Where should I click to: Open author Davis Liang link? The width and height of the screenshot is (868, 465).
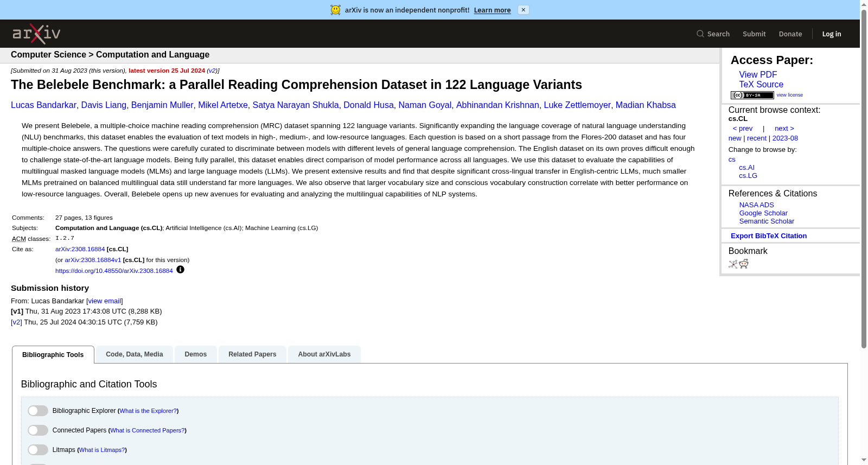click(x=104, y=105)
